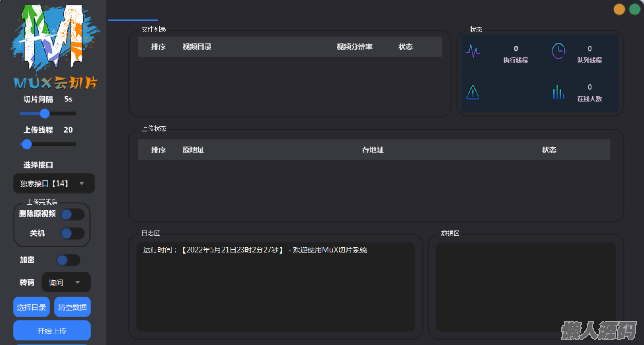Click the 上传线程 slider handle
Viewport: 644px width, 345px height.
(x=27, y=144)
